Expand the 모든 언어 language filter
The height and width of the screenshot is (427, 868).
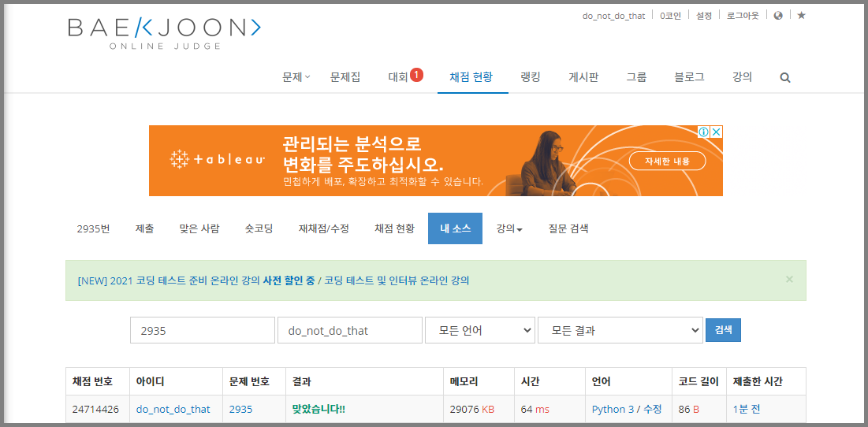coord(480,331)
